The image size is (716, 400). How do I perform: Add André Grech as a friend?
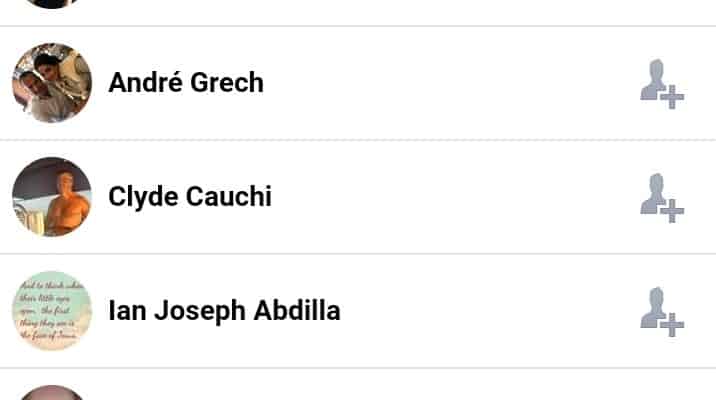point(661,84)
